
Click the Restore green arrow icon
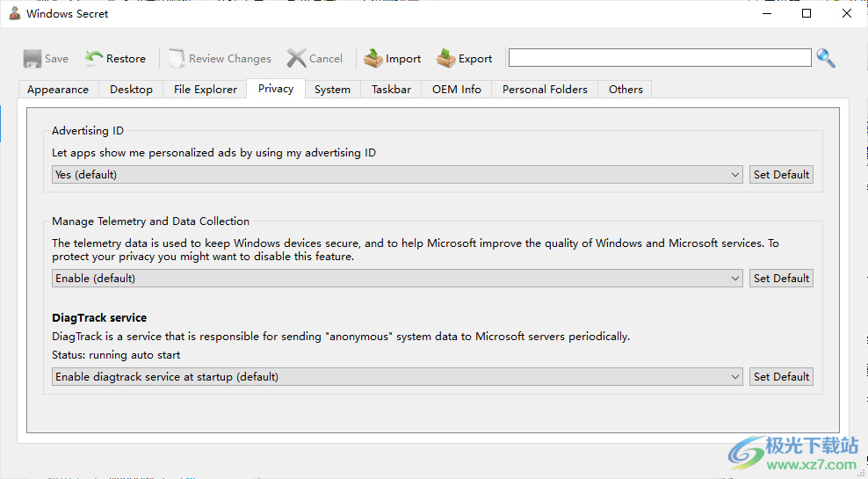(94, 59)
